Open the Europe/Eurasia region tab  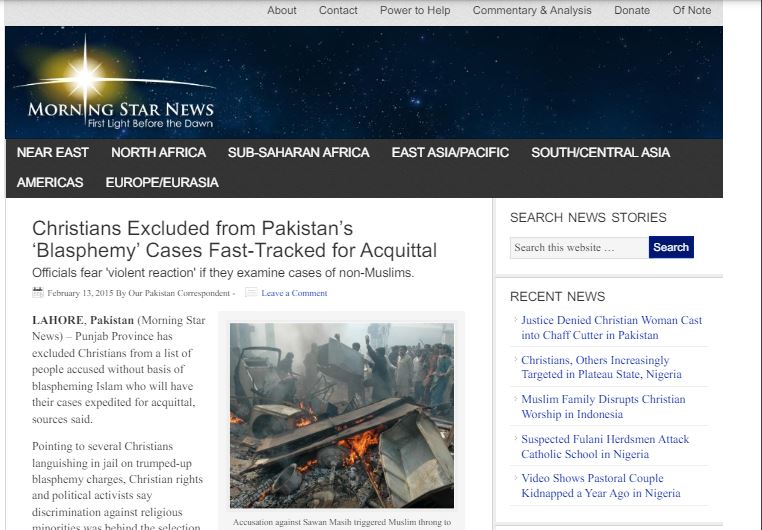(x=162, y=183)
